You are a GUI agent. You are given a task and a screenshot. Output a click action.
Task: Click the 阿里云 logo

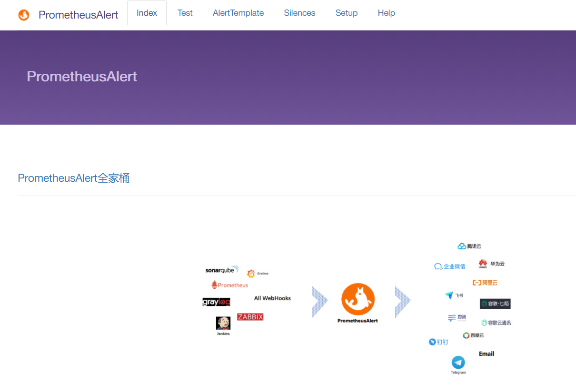485,283
